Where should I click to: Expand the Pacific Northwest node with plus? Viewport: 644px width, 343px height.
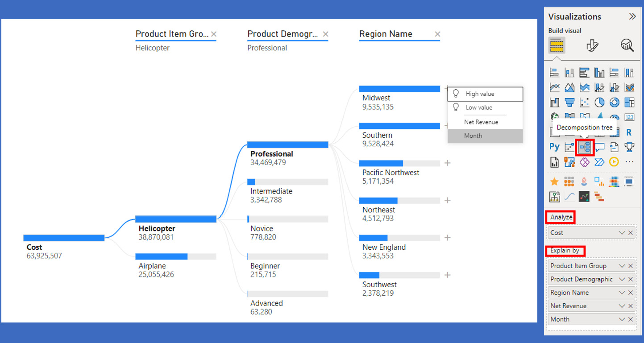(x=448, y=163)
